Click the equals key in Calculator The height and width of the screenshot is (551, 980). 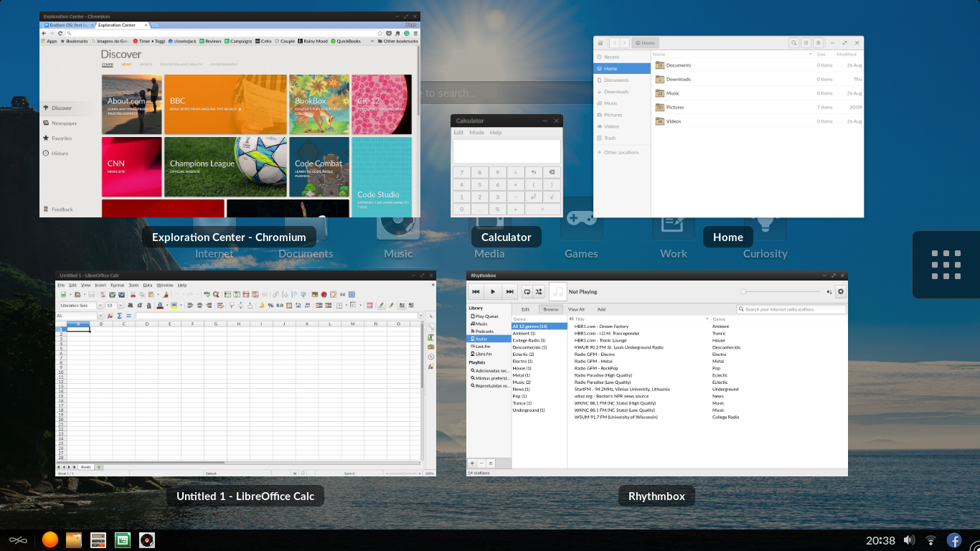(x=542, y=209)
